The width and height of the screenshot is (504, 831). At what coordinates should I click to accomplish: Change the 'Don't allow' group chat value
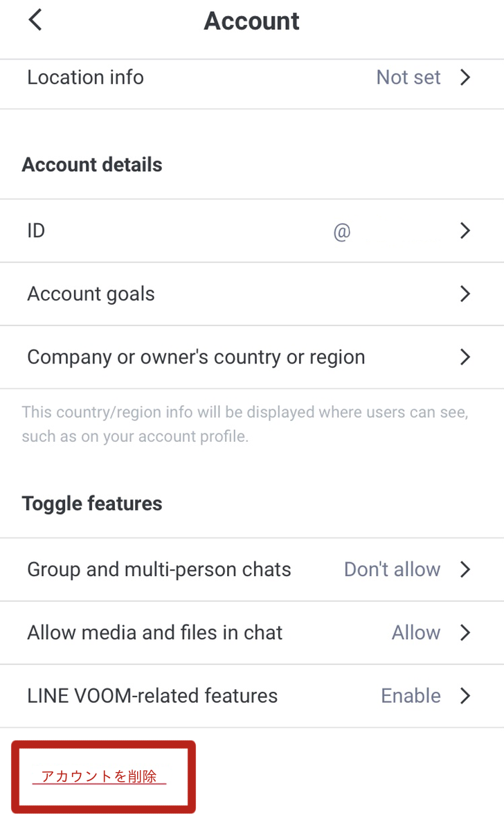click(x=392, y=570)
